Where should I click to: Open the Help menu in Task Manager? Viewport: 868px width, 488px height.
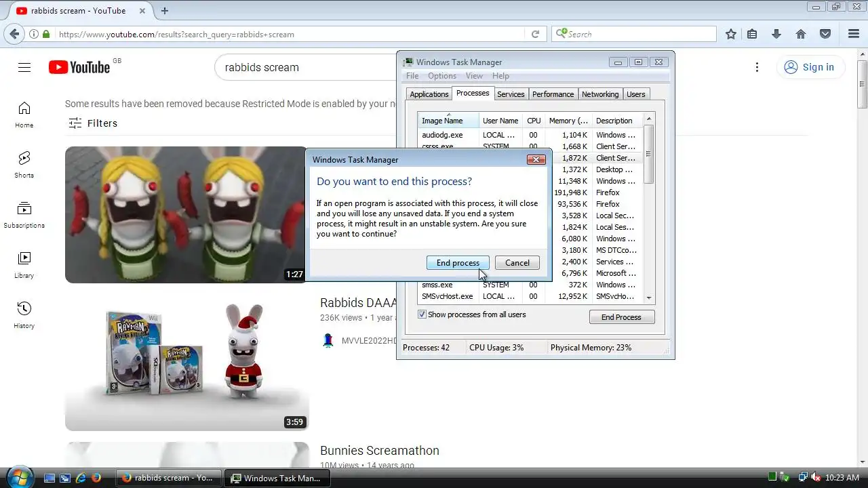pyautogui.click(x=500, y=76)
